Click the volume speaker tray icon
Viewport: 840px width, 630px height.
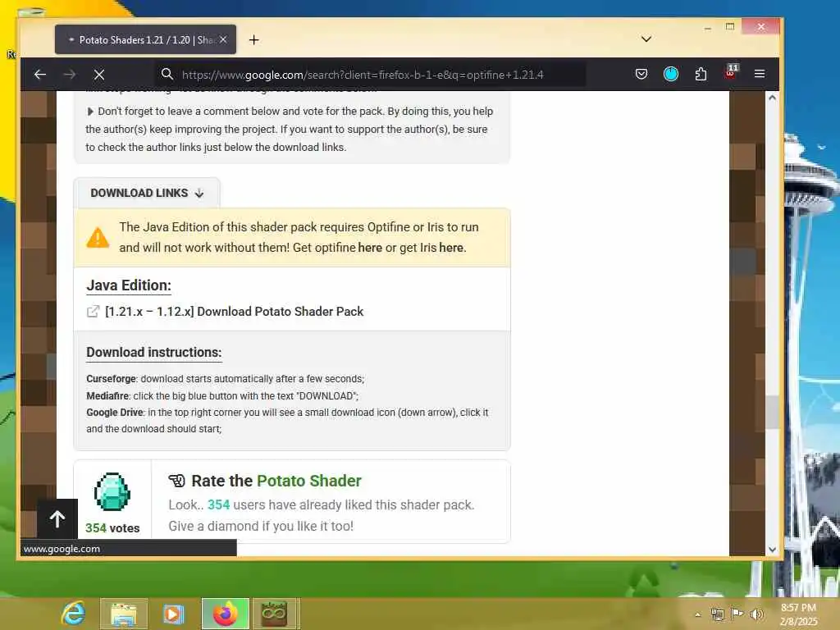click(x=756, y=614)
